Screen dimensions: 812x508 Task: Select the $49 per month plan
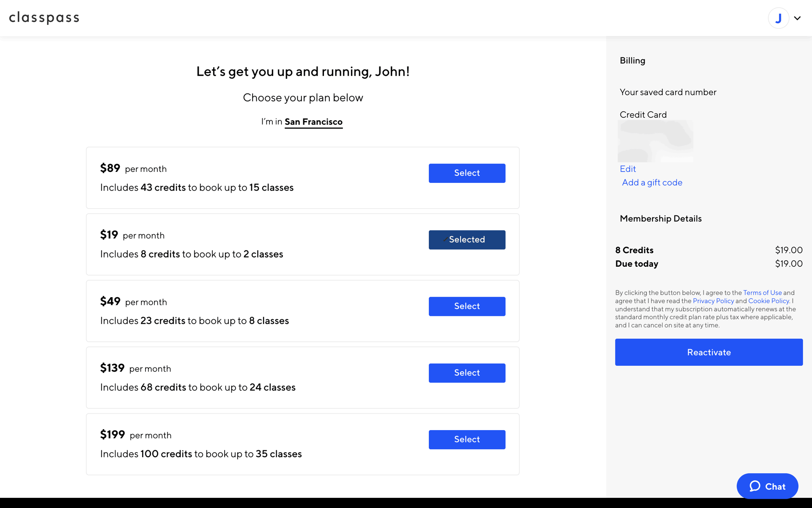pyautogui.click(x=467, y=306)
